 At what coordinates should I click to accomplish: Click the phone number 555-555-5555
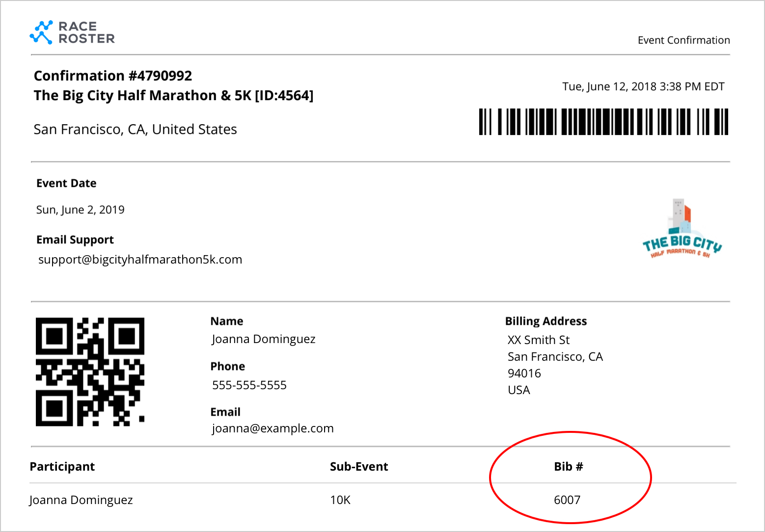[x=249, y=385]
